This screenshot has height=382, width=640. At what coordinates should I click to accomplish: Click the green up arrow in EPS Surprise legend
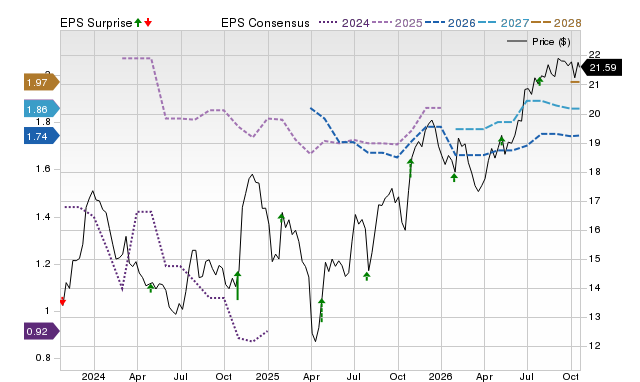pyautogui.click(x=138, y=22)
